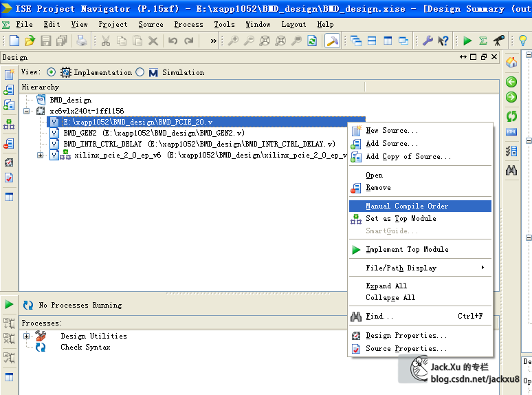Click the Zoom In magnifier icon
The height and width of the screenshot is (395, 532).
pos(233,41)
